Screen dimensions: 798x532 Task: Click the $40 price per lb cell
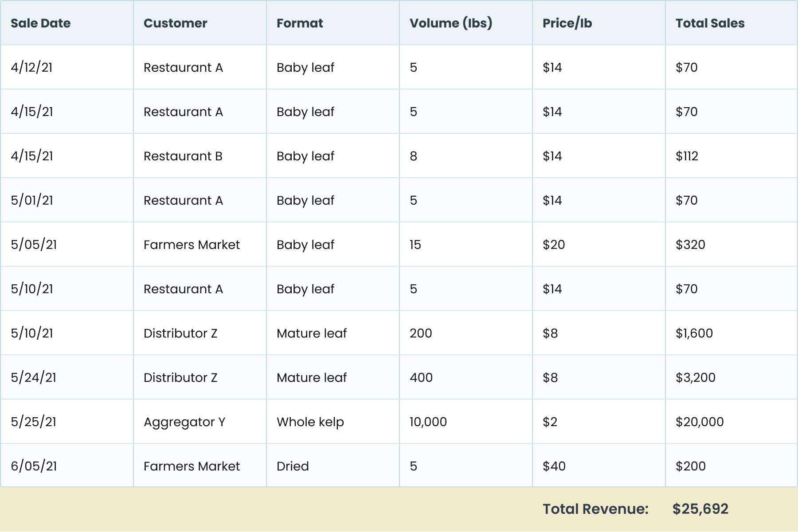pos(554,466)
